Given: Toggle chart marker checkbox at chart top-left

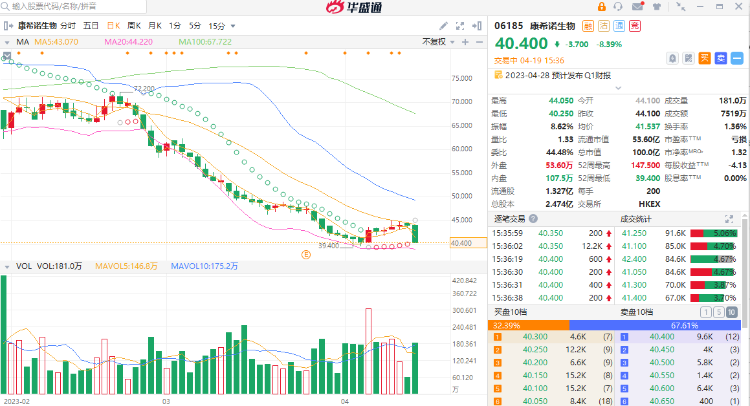Looking at the screenshot, I should pos(7,56).
